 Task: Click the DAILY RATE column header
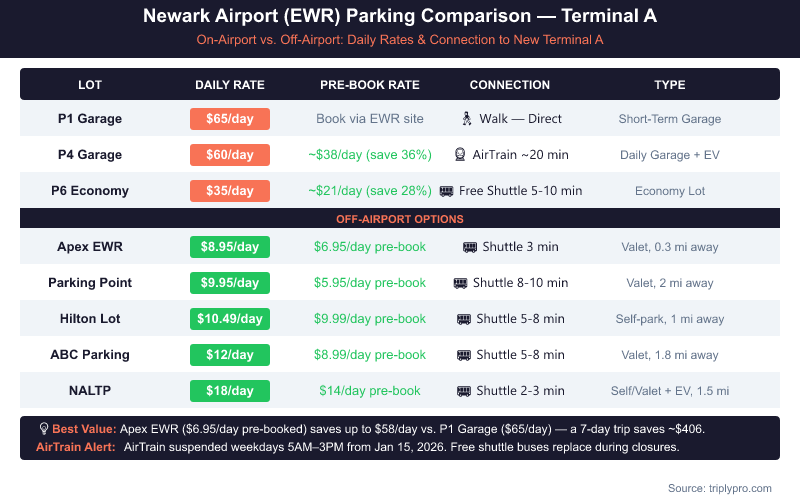(230, 85)
